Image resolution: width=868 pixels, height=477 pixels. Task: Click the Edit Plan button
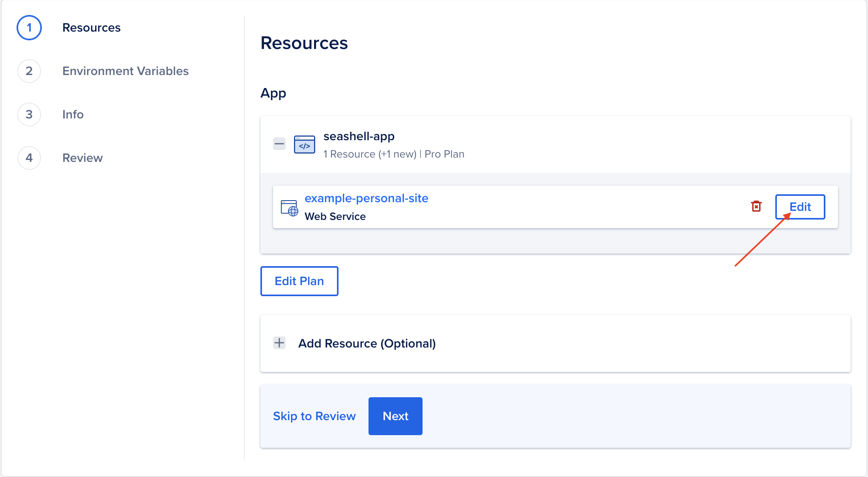[299, 281]
